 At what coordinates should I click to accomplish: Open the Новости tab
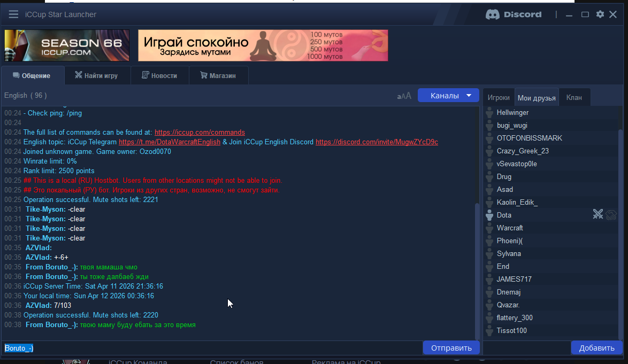159,75
